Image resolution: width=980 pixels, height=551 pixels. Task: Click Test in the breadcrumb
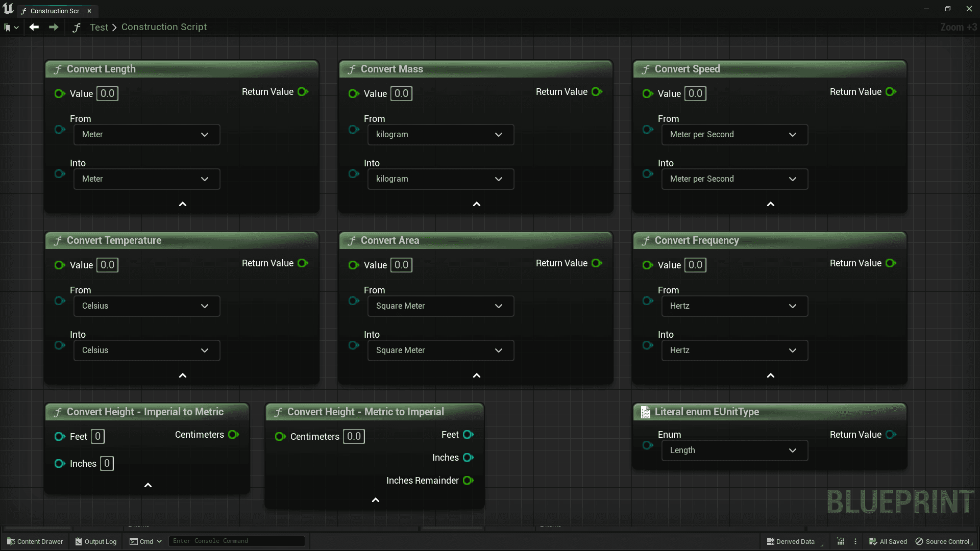99,27
